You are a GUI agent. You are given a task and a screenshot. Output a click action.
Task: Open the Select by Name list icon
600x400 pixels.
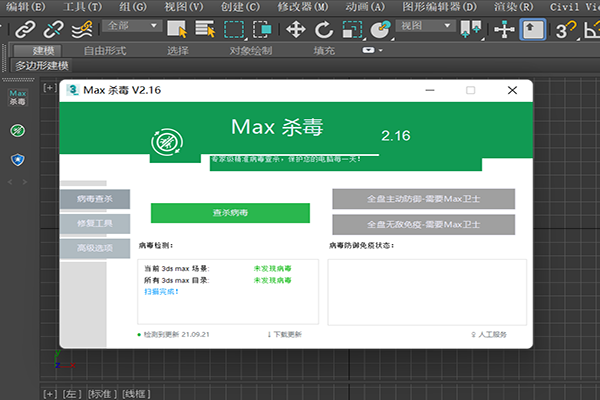point(205,29)
